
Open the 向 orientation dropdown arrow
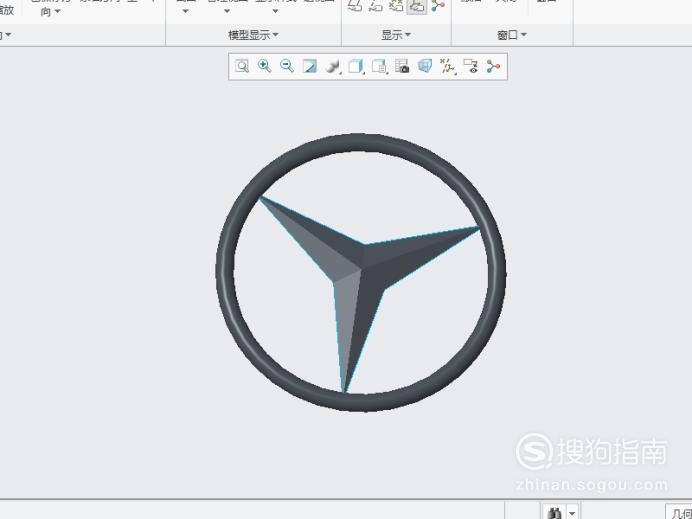click(x=58, y=12)
